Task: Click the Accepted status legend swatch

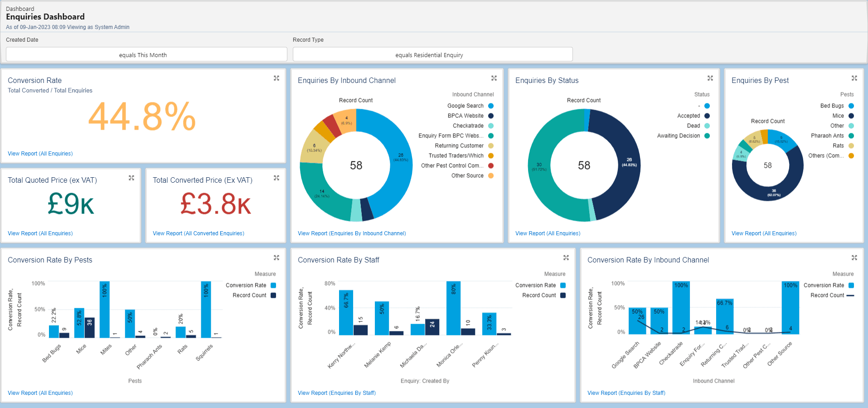Action: pyautogui.click(x=707, y=116)
